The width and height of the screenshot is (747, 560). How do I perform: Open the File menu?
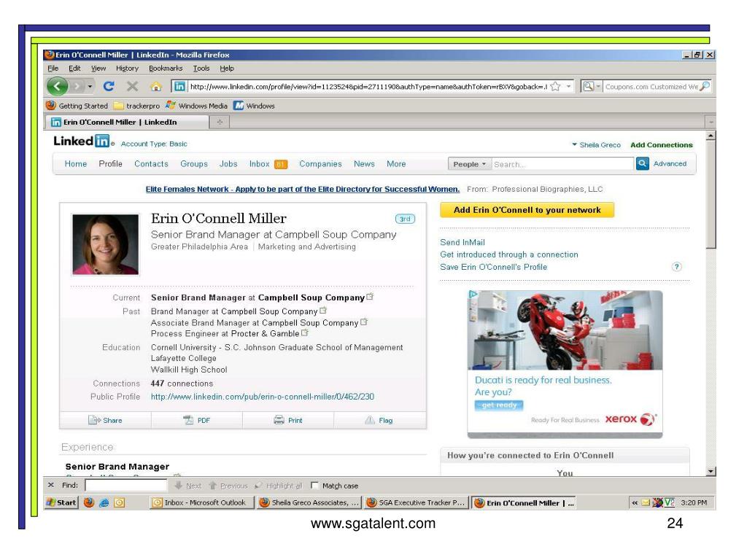click(x=53, y=68)
